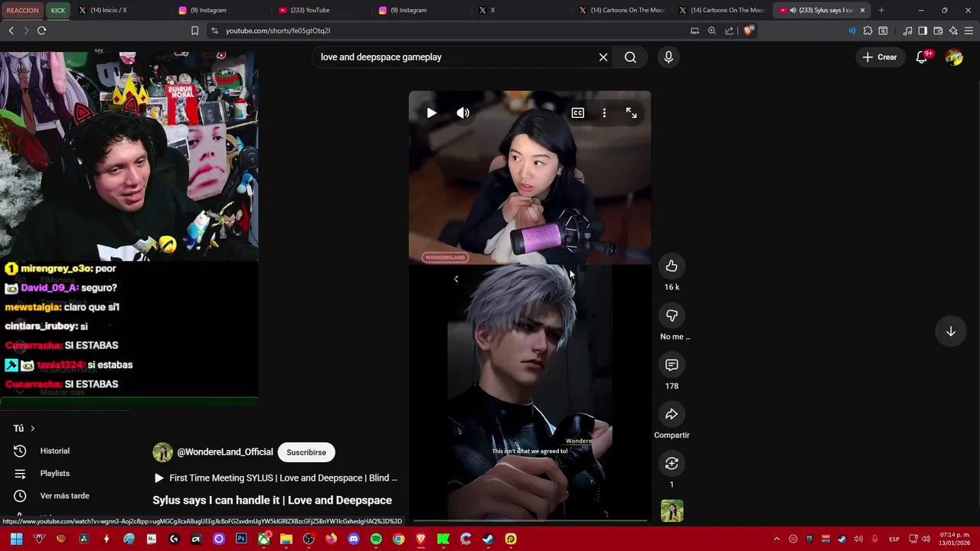The height and width of the screenshot is (551, 980).
Task: Mute the tab via speaker icon on Sylus tab
Action: [792, 10]
